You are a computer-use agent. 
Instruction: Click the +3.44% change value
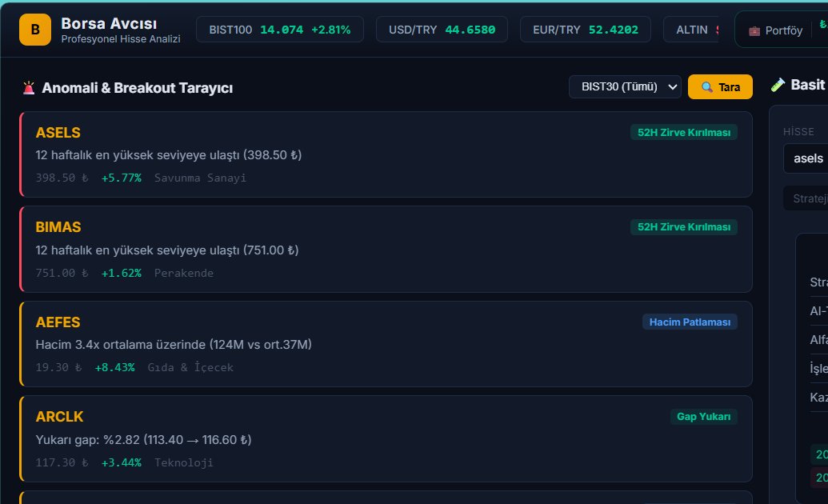pos(122,462)
